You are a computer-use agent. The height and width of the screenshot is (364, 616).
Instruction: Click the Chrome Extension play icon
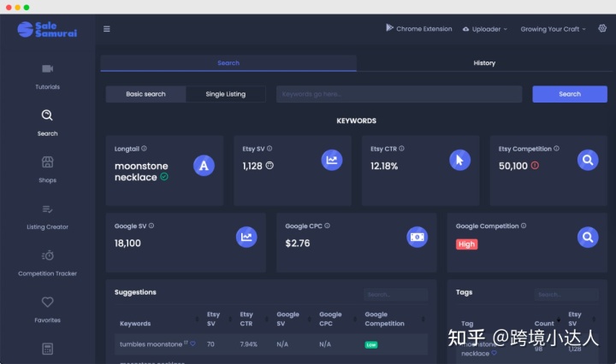click(389, 27)
